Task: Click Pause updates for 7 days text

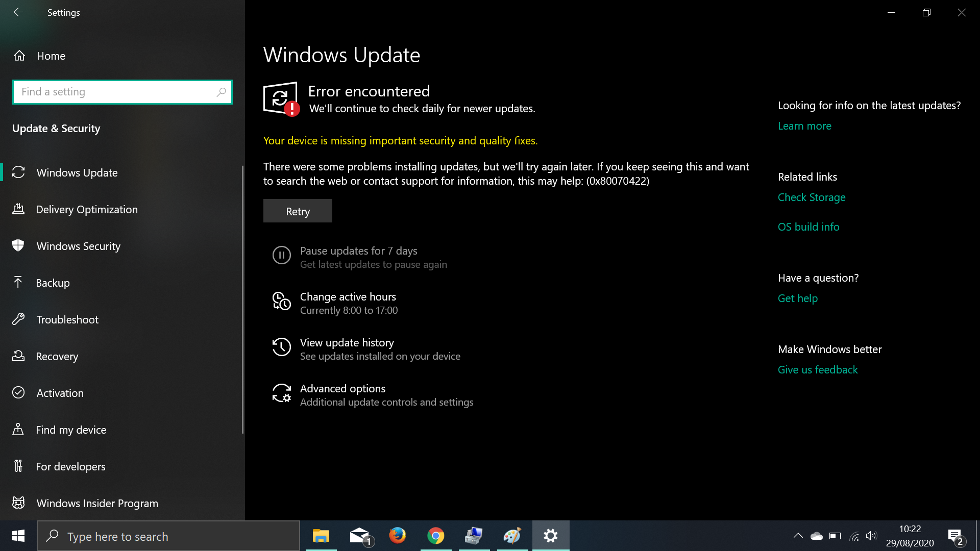Action: coord(358,251)
